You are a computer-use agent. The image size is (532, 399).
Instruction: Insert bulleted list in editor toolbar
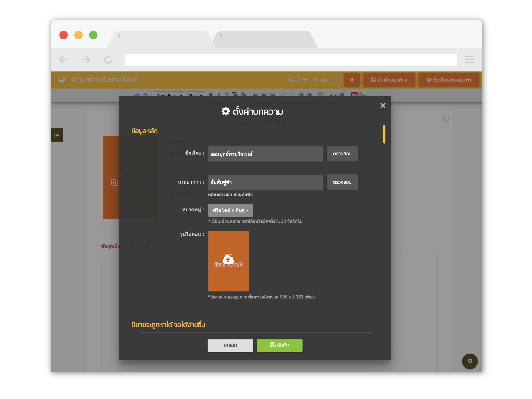[x=285, y=94]
